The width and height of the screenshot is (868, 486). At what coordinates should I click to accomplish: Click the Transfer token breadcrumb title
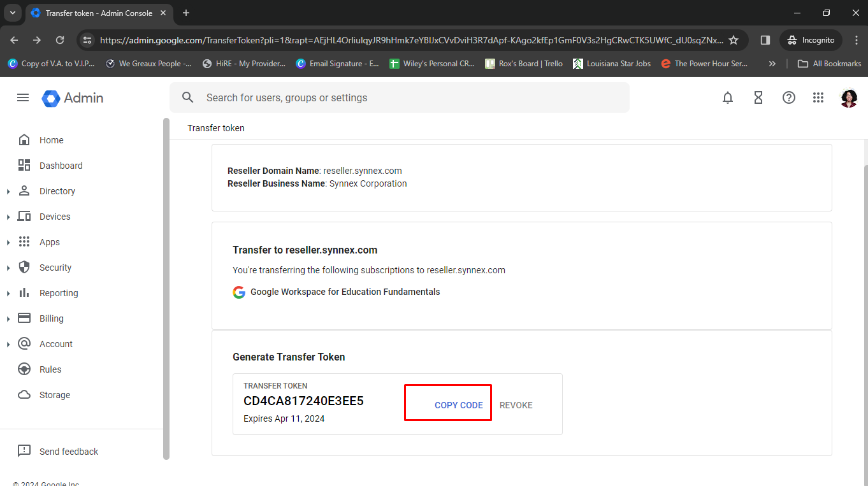[x=216, y=128]
